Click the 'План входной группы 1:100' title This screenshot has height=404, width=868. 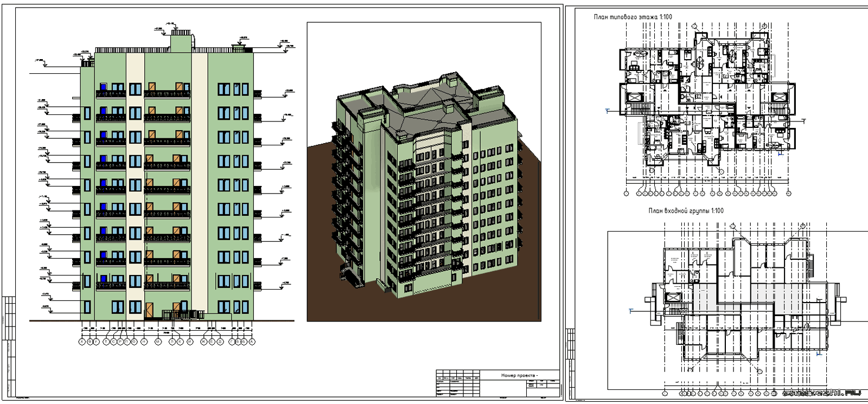coord(686,210)
